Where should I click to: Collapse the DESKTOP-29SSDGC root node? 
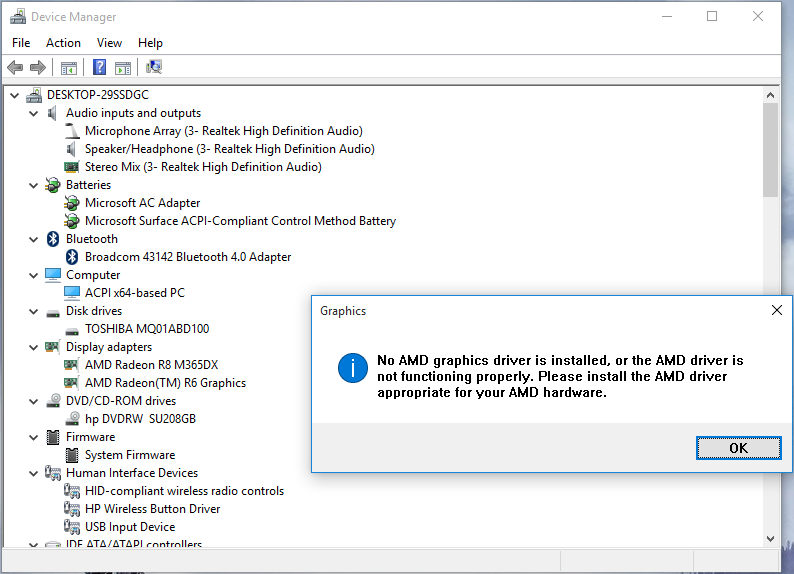[15, 95]
